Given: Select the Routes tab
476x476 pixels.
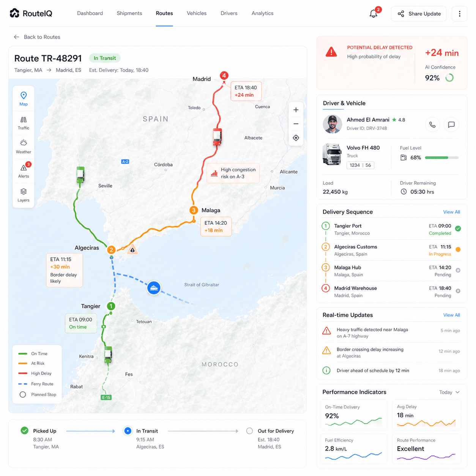Looking at the screenshot, I should coord(164,13).
